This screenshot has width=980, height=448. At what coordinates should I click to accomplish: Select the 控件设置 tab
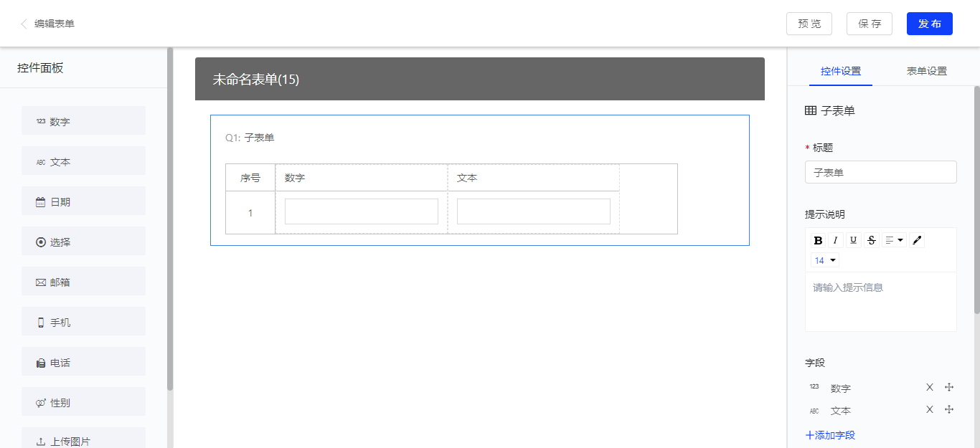click(841, 71)
